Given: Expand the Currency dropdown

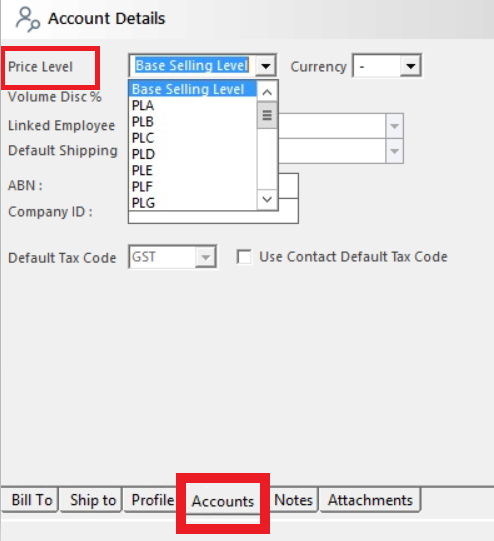Looking at the screenshot, I should pyautogui.click(x=411, y=65).
